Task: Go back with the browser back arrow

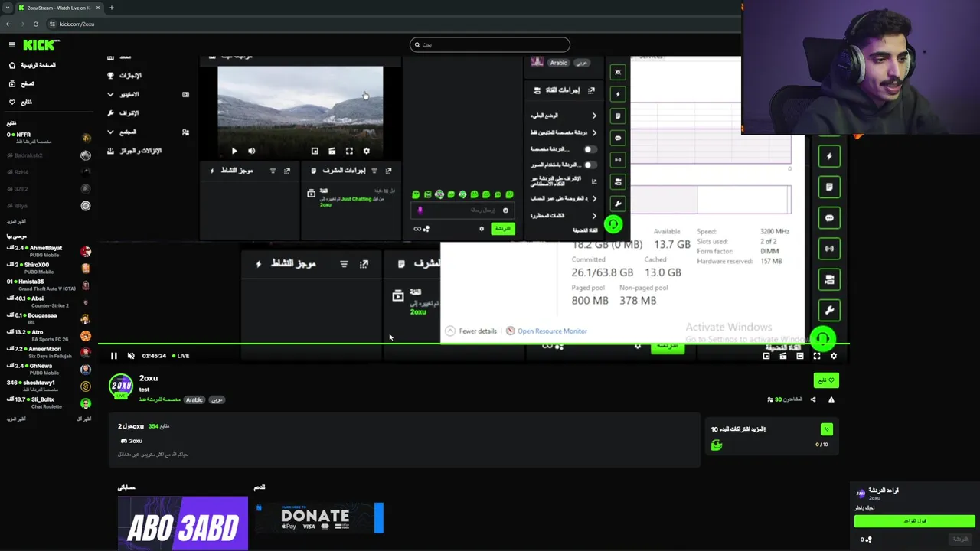Action: 8,24
